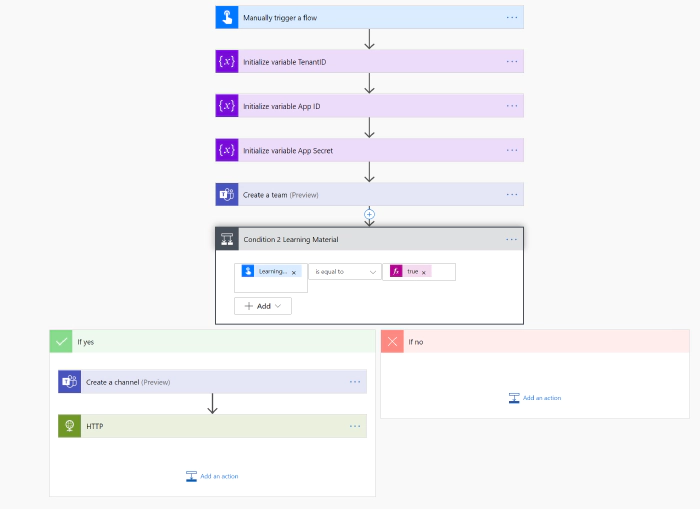Click the Teams icon on Create a team
700x509 pixels.
[227, 194]
